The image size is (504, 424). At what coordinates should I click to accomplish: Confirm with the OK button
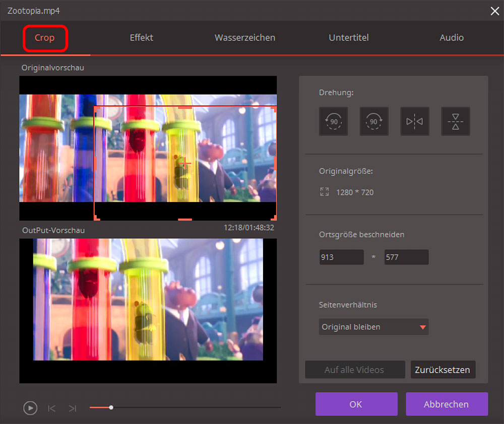point(356,404)
